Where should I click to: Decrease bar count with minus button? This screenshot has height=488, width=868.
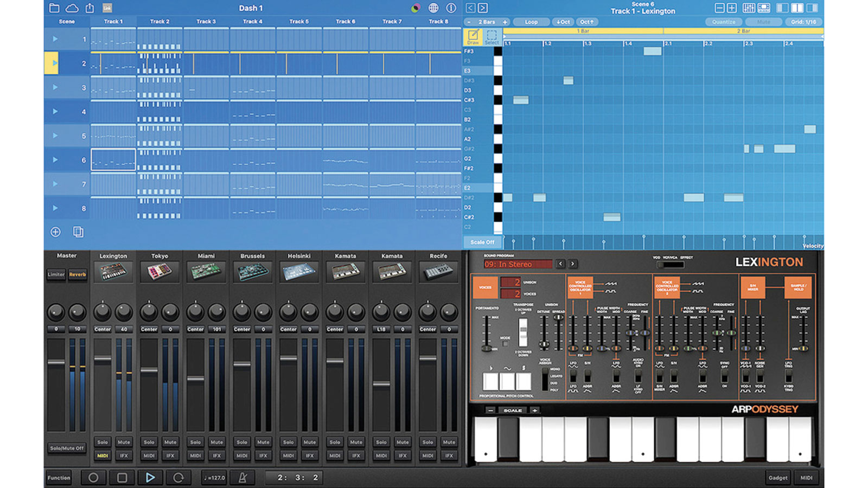point(469,22)
